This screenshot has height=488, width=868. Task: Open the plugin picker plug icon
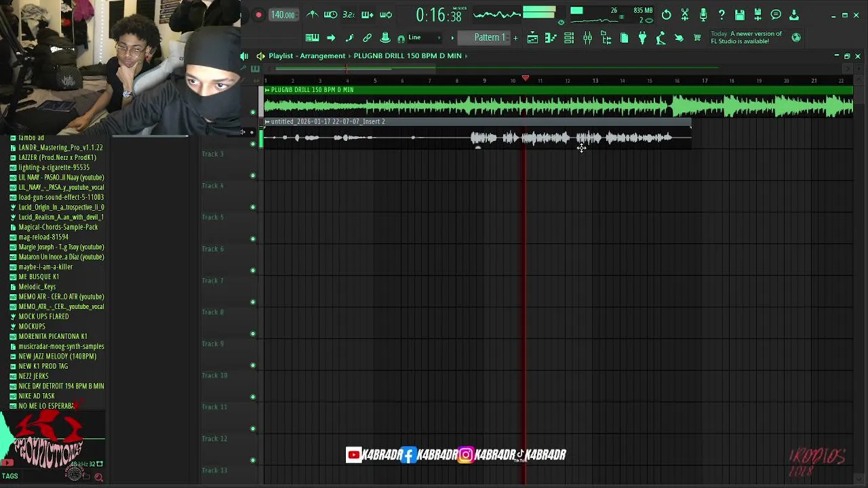pyautogui.click(x=642, y=38)
